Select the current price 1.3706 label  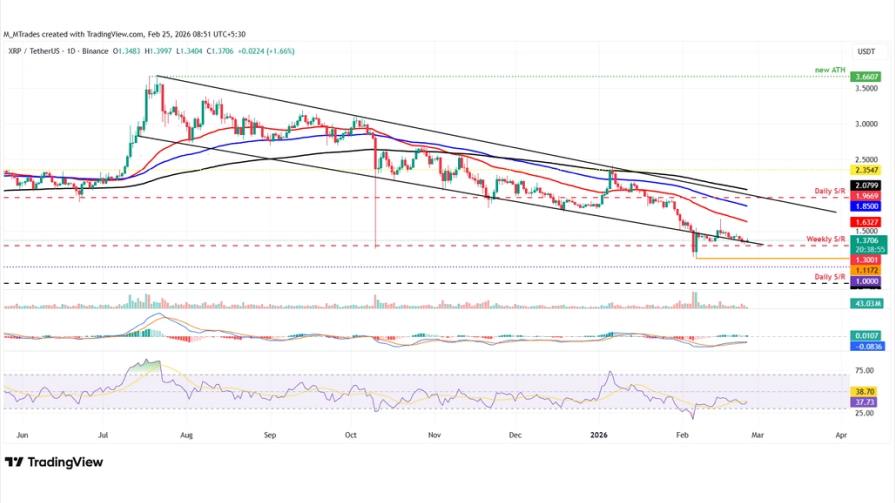click(863, 241)
